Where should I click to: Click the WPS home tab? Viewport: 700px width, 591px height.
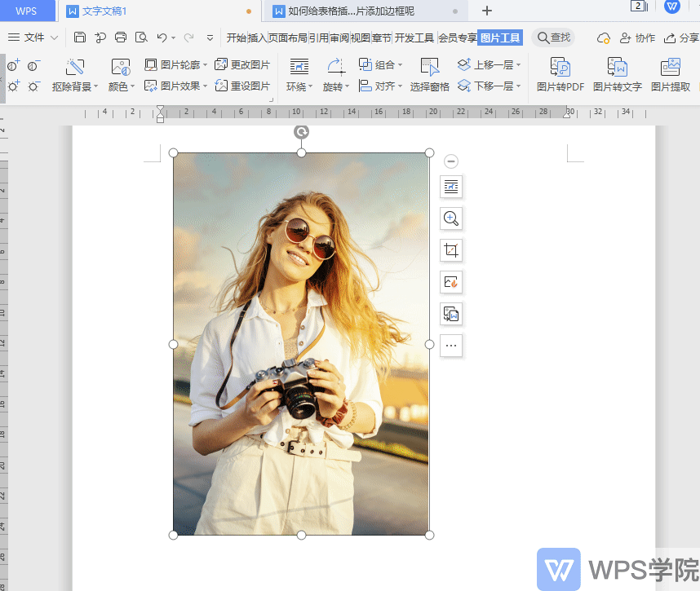click(26, 11)
